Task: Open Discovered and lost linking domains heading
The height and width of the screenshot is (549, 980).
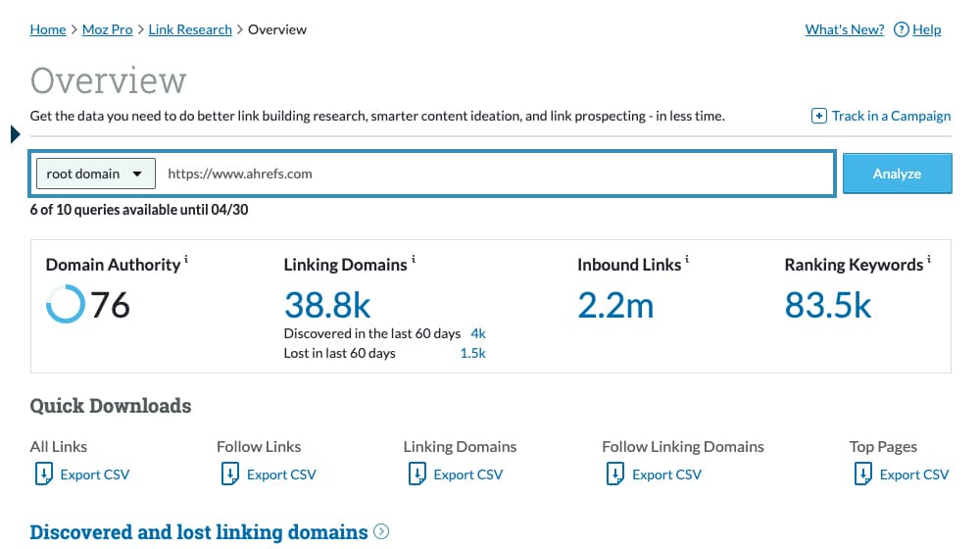Action: pos(199,532)
